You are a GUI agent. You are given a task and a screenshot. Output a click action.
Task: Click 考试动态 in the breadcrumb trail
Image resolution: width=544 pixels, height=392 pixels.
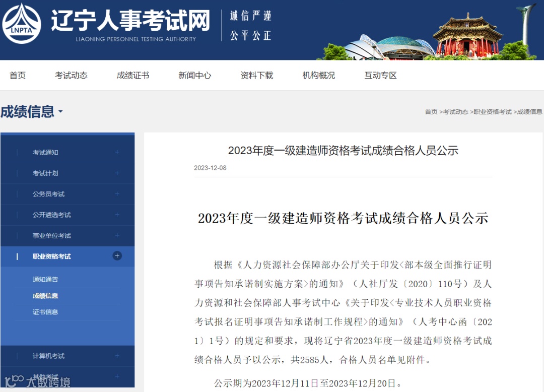point(455,112)
